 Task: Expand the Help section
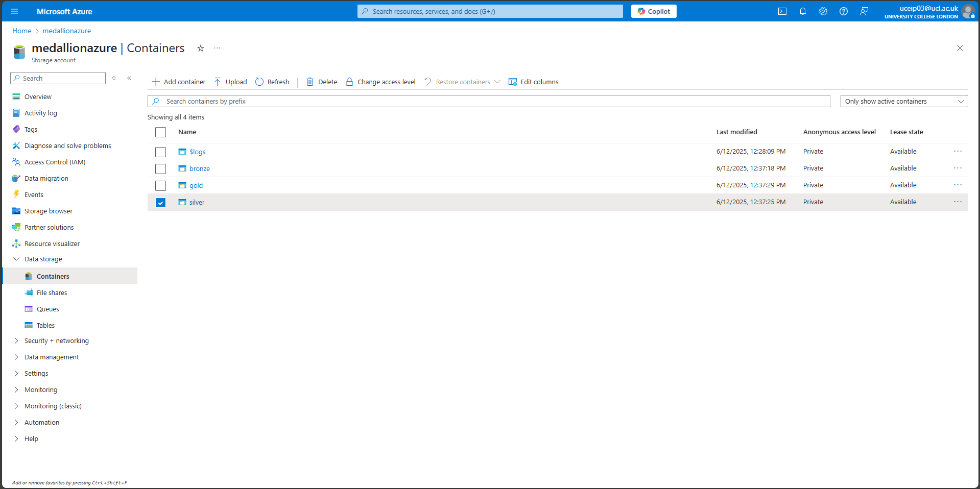(16, 438)
